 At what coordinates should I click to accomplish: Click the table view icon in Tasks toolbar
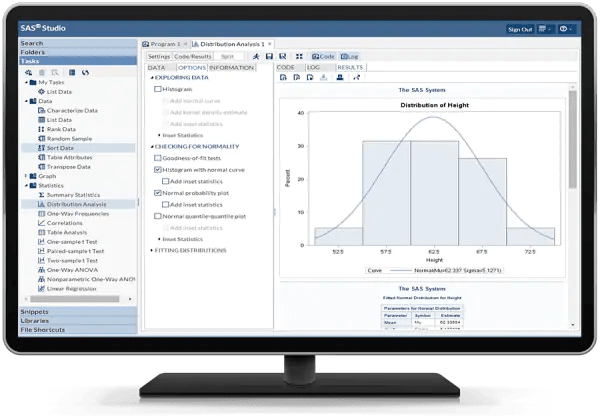pos(72,72)
